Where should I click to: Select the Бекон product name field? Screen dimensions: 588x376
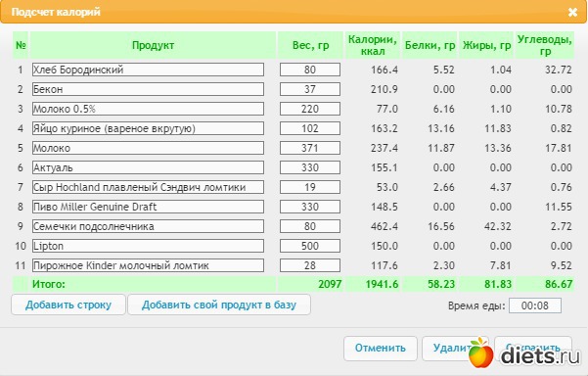(148, 89)
